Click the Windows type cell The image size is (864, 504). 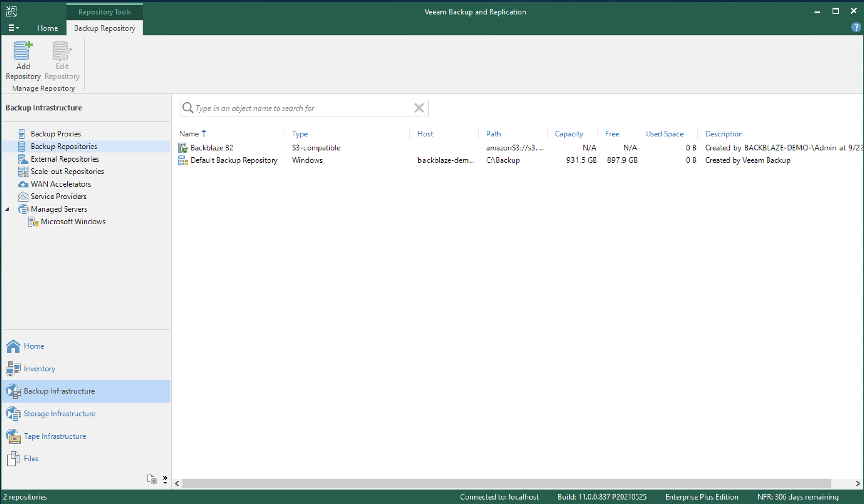[x=307, y=160]
